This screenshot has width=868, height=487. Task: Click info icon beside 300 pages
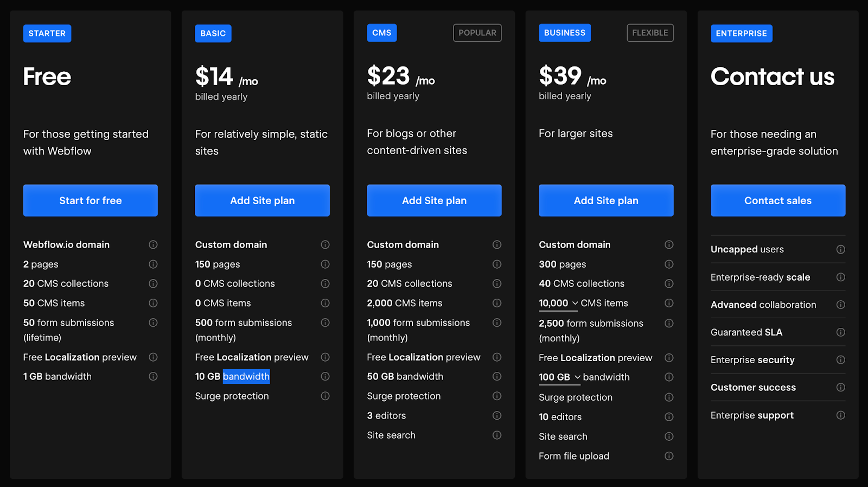point(669,264)
